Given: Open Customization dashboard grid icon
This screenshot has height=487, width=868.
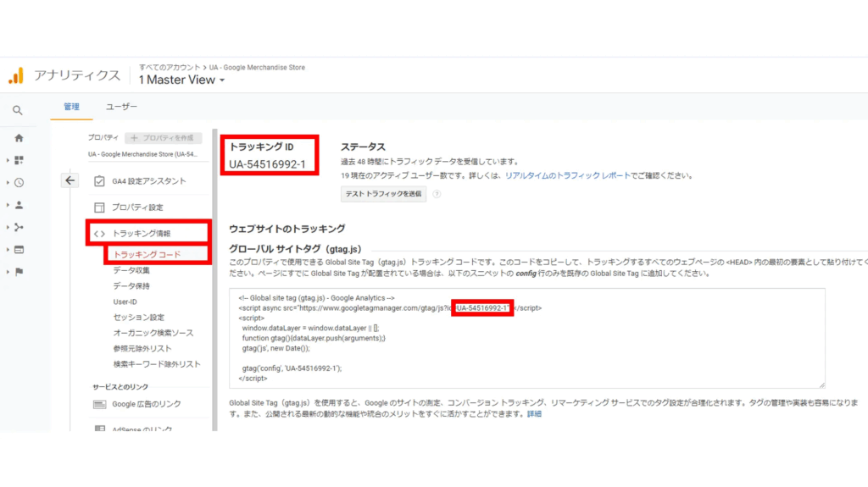Looking at the screenshot, I should (19, 160).
